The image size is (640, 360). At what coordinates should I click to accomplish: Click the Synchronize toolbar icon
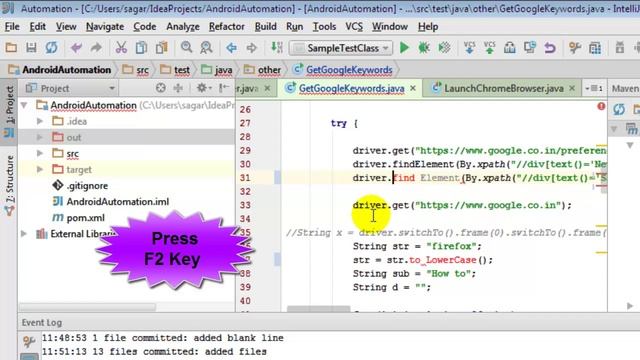(51, 48)
